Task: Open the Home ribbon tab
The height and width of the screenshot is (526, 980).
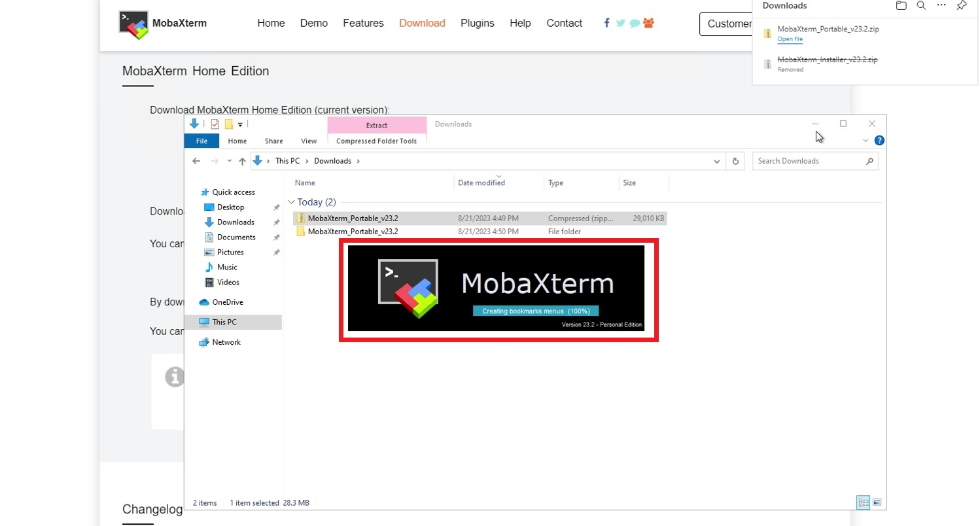Action: tap(237, 141)
